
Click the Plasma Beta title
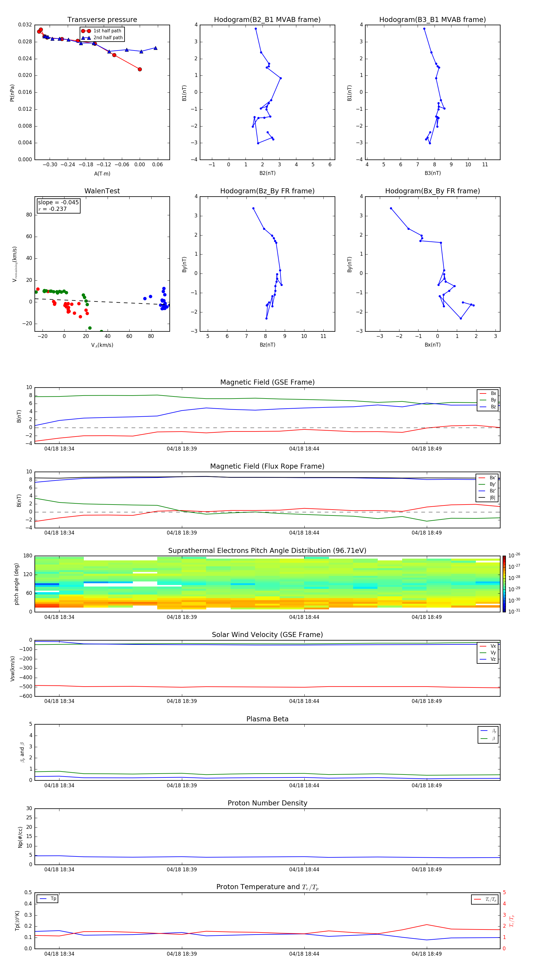(267, 719)
